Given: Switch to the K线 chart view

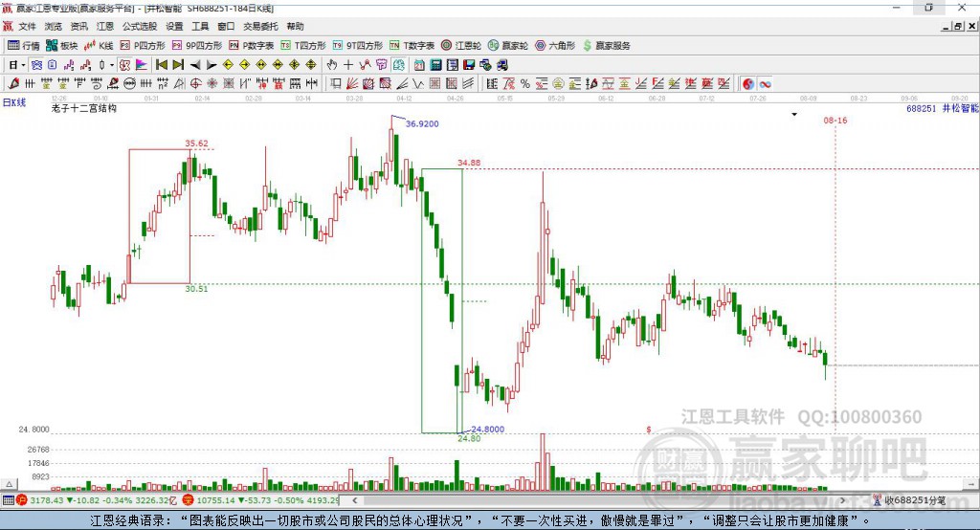Looking at the screenshot, I should [99, 46].
